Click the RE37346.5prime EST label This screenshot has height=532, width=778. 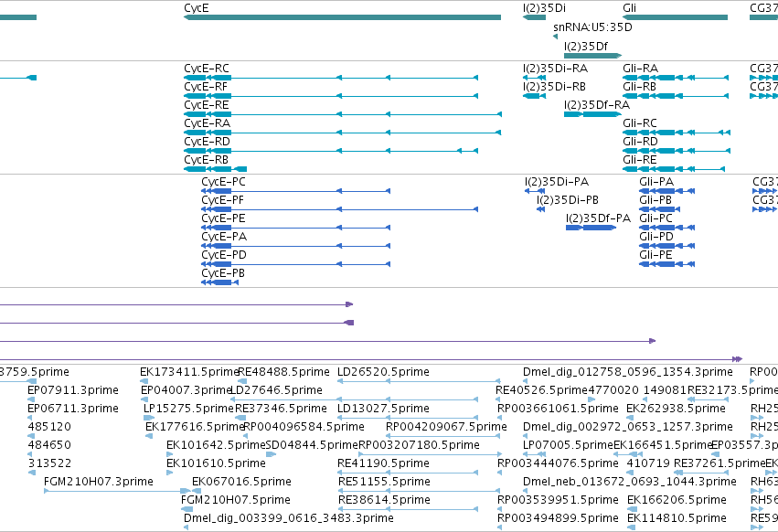(281, 409)
